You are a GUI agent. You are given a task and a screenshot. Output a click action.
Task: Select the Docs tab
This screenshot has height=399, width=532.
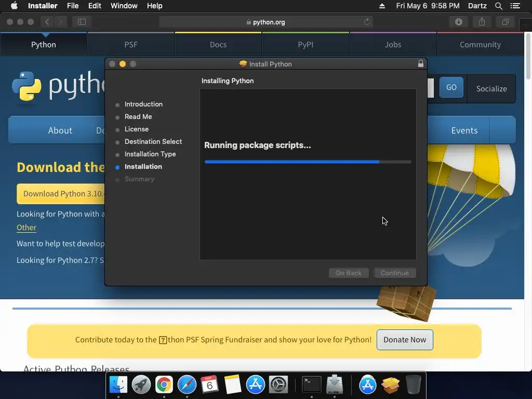tap(218, 45)
